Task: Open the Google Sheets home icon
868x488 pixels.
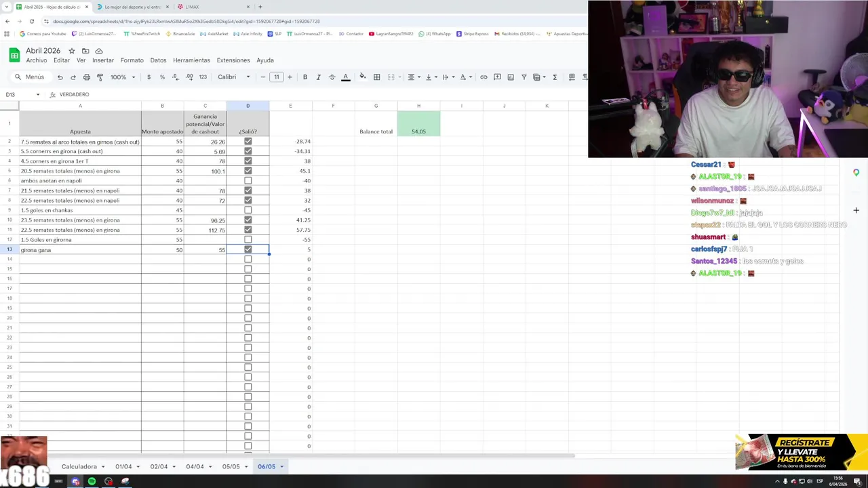Action: click(x=14, y=55)
